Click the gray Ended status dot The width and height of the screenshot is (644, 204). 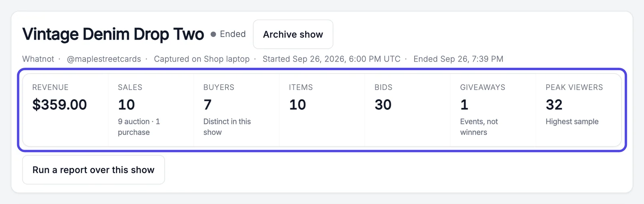click(x=213, y=35)
